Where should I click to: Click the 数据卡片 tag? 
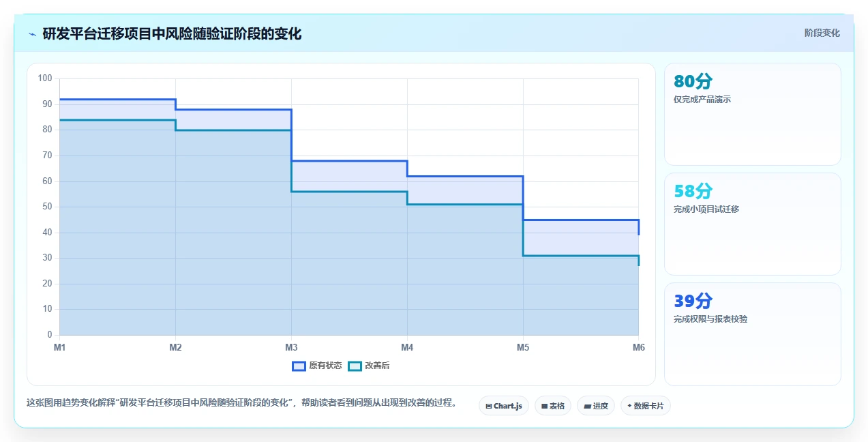646,406
